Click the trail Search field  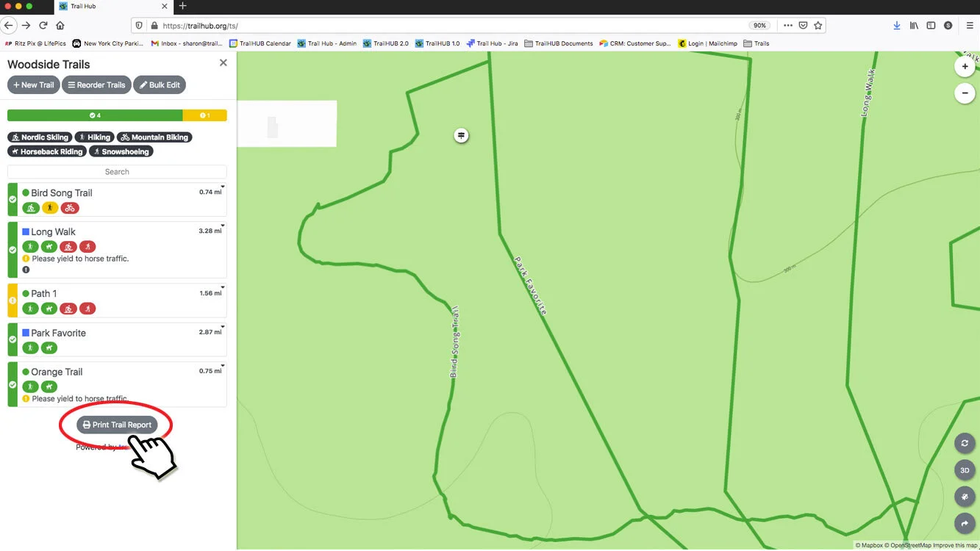pyautogui.click(x=117, y=172)
